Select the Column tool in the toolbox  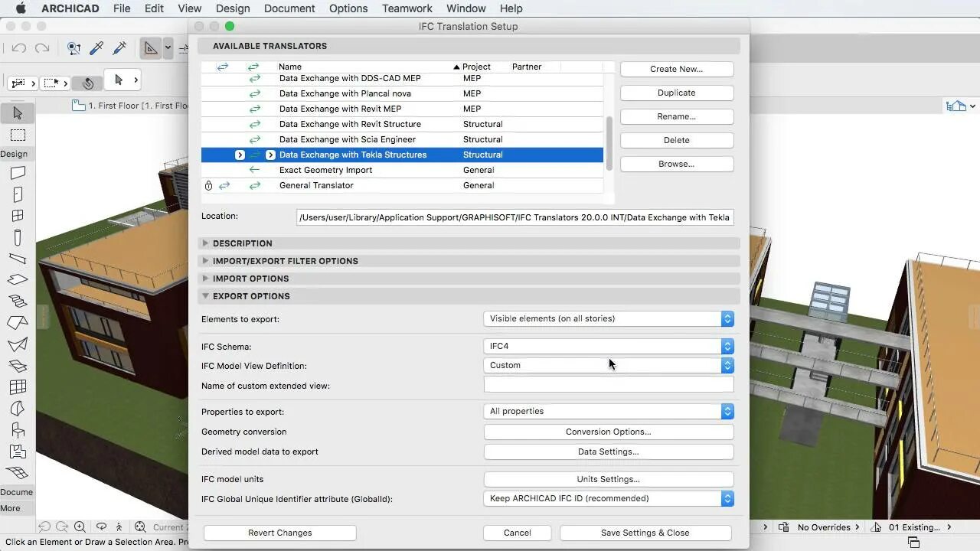[18, 237]
